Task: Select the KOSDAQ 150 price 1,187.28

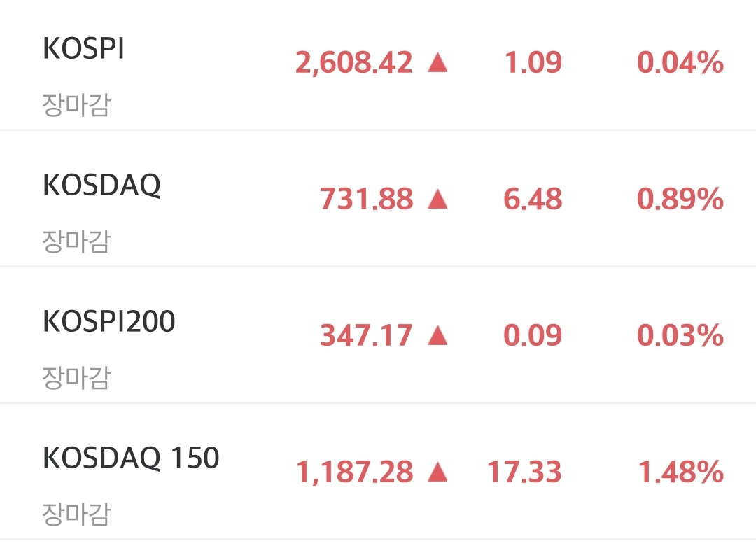Action: pos(354,472)
